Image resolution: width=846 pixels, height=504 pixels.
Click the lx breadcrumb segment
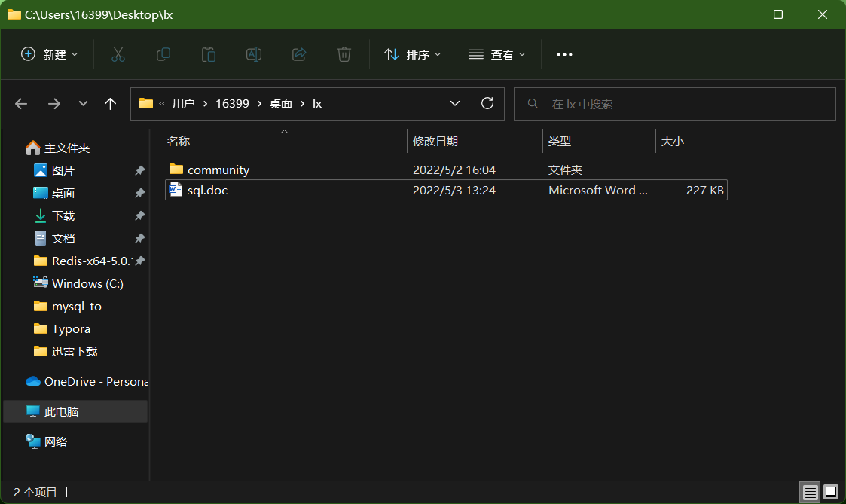click(x=317, y=104)
